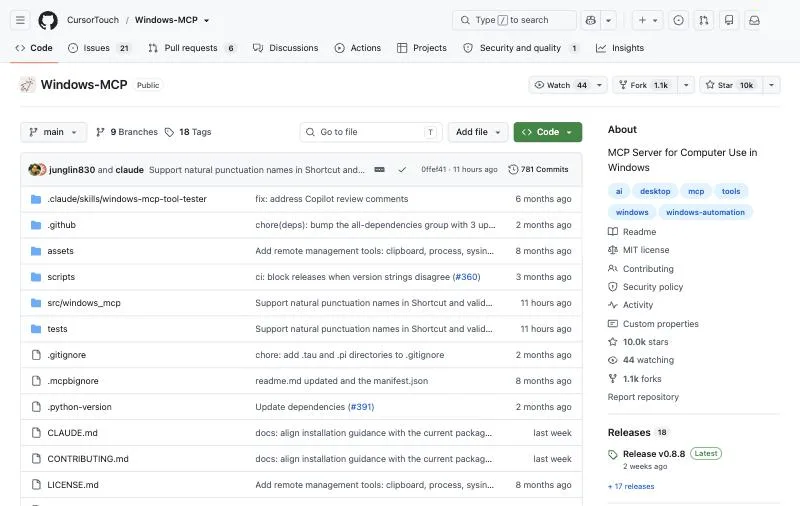Open the hamburger navigation menu

(x=20, y=20)
